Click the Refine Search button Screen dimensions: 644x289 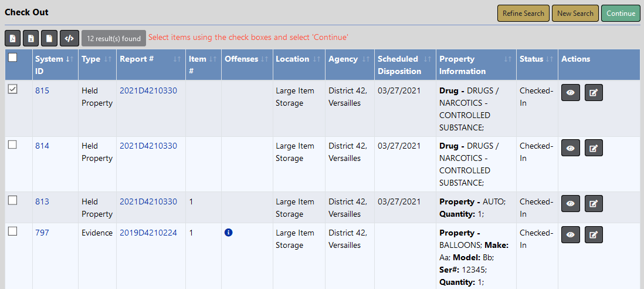pyautogui.click(x=523, y=14)
